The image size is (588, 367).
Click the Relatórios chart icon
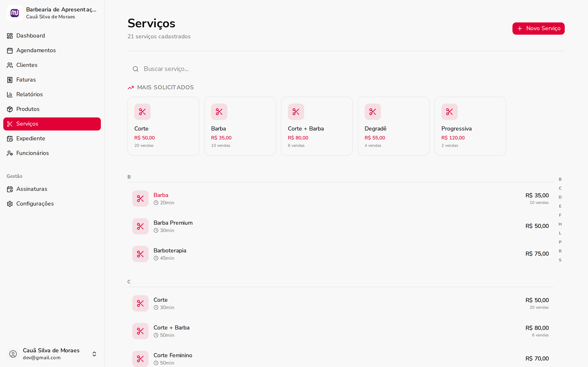(x=10, y=94)
